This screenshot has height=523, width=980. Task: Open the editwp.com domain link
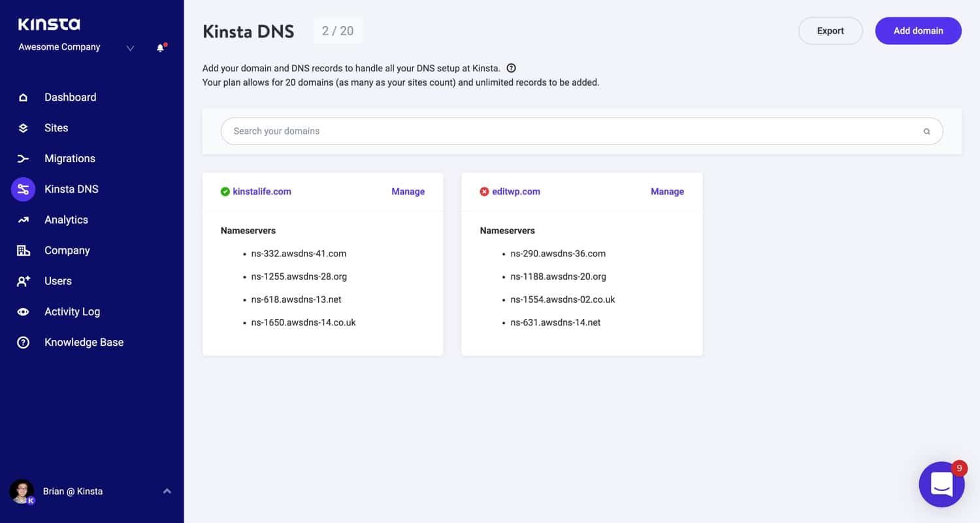(516, 192)
